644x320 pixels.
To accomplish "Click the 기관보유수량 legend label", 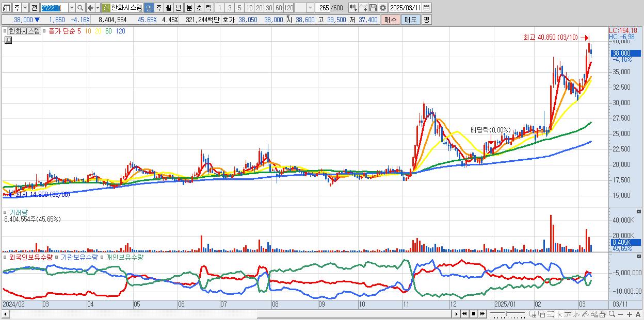I will coord(79,257).
